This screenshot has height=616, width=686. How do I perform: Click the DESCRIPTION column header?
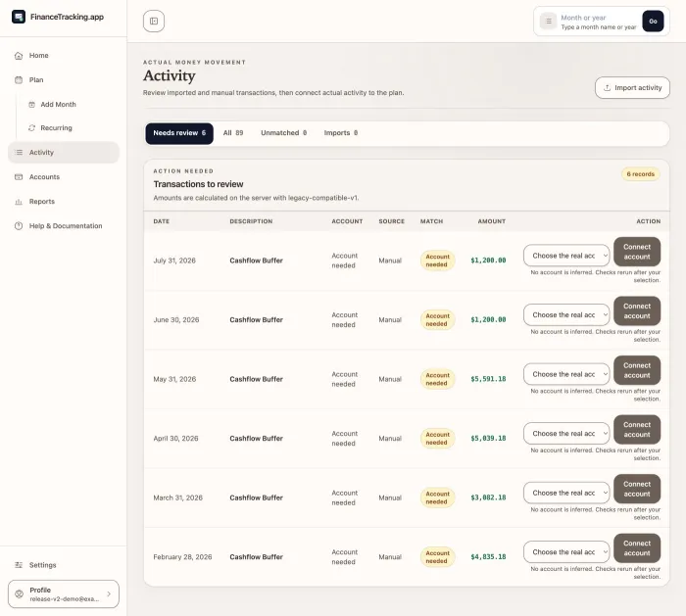[251, 221]
